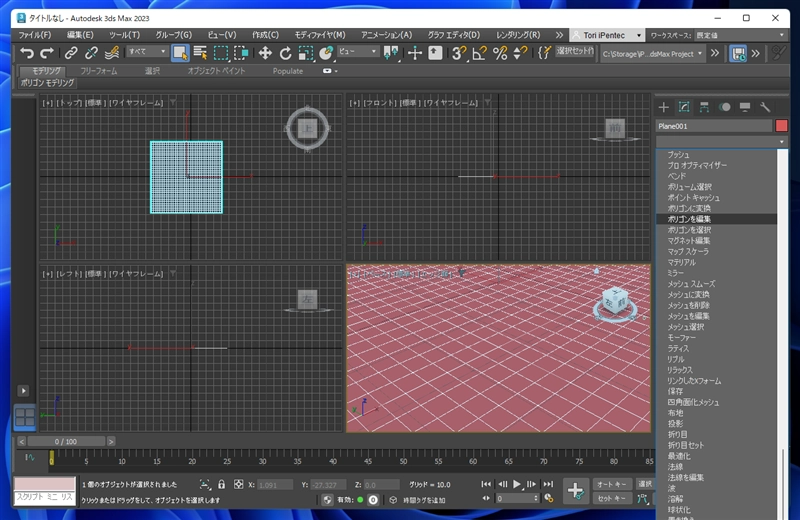Expand the toolbar overflow after project path
Image resolution: width=800 pixels, height=520 pixels.
click(715, 53)
